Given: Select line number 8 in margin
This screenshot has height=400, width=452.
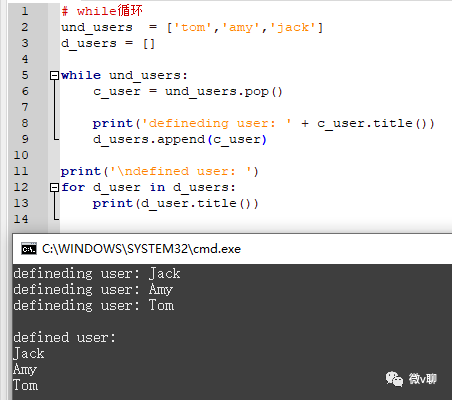Looking at the screenshot, I should [x=25, y=123].
